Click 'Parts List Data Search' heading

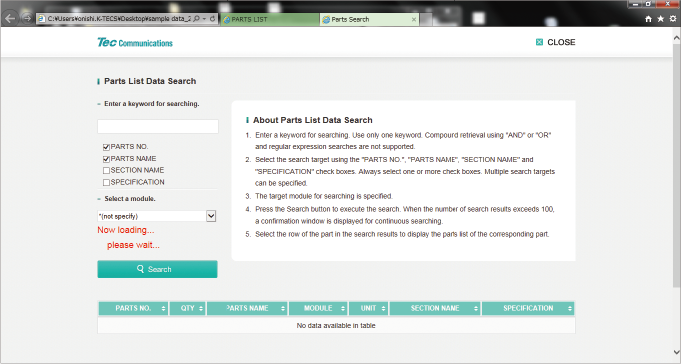pos(150,81)
